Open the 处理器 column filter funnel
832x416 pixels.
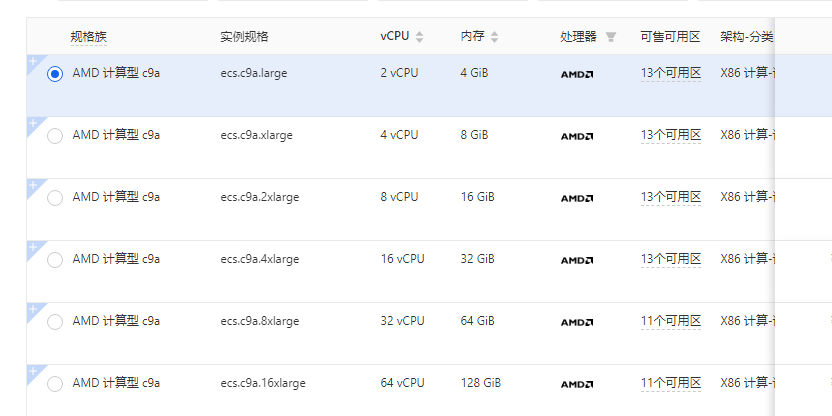point(611,37)
